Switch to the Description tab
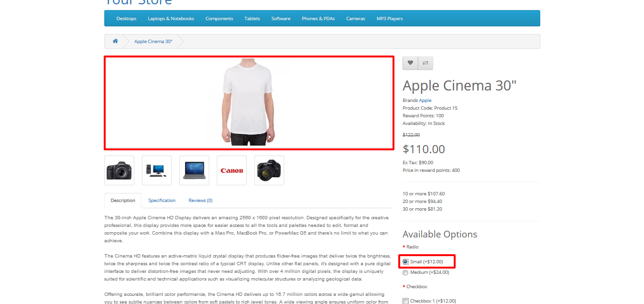 [x=123, y=201]
